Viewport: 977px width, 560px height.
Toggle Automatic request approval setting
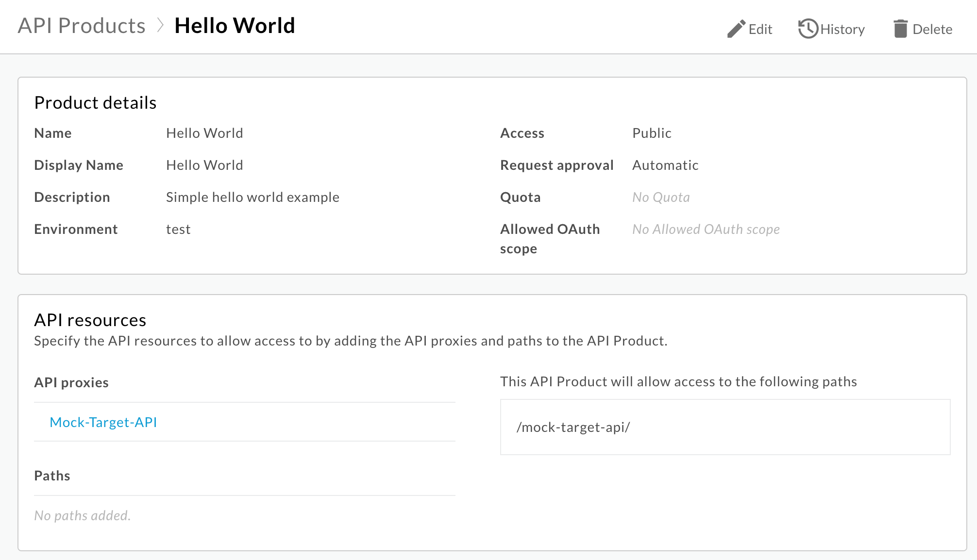click(x=665, y=165)
